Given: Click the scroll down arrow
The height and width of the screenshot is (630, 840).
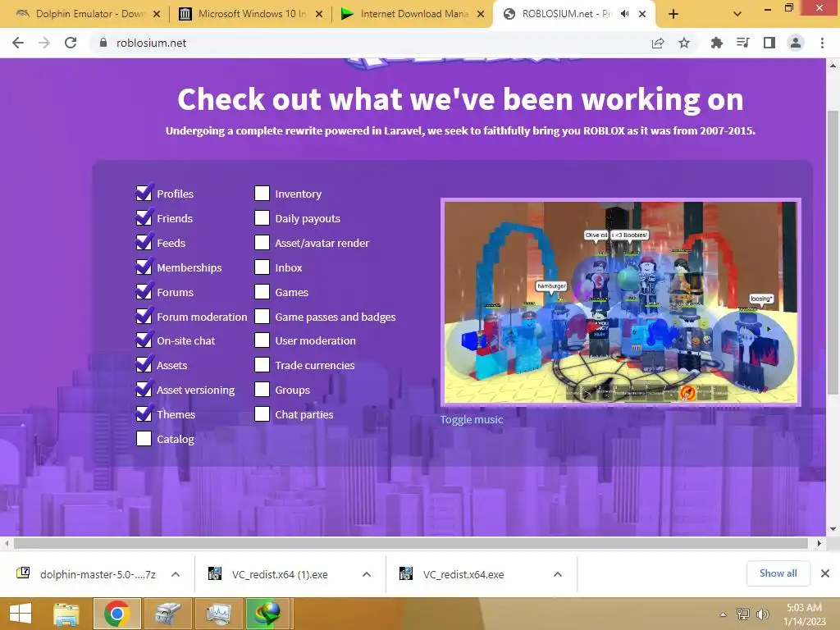Looking at the screenshot, I should (x=833, y=529).
